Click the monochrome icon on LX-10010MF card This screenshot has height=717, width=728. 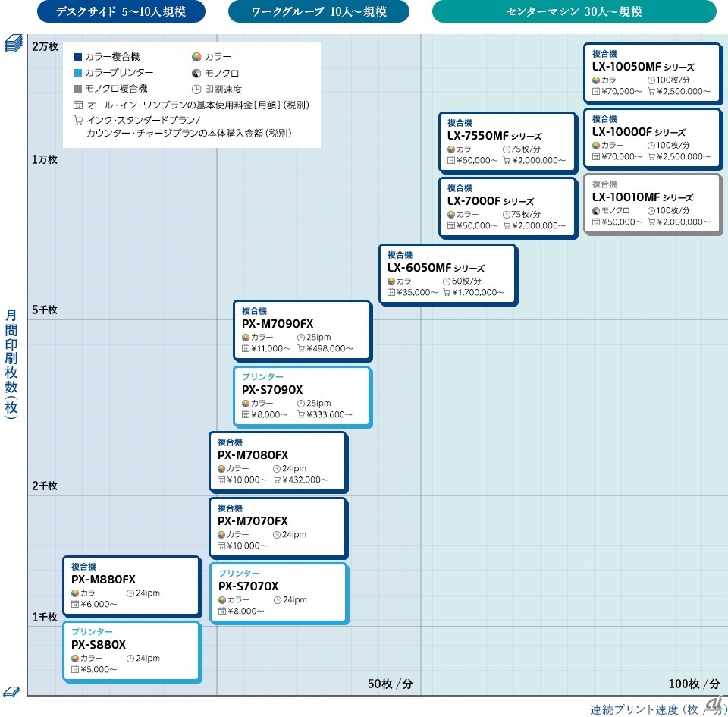click(596, 211)
